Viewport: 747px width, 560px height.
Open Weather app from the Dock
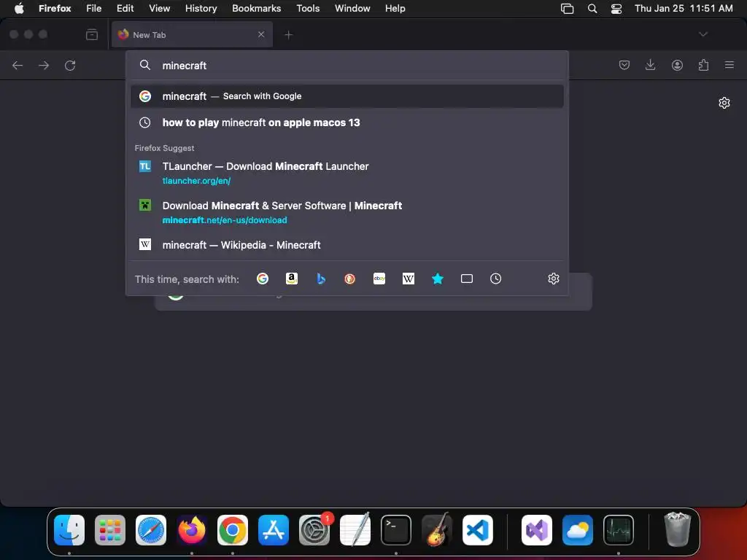(578, 530)
